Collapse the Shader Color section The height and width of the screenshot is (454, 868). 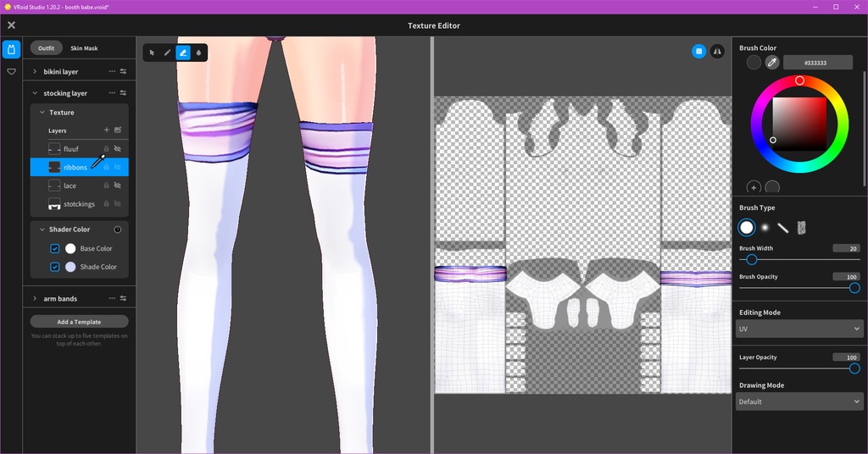[42, 229]
